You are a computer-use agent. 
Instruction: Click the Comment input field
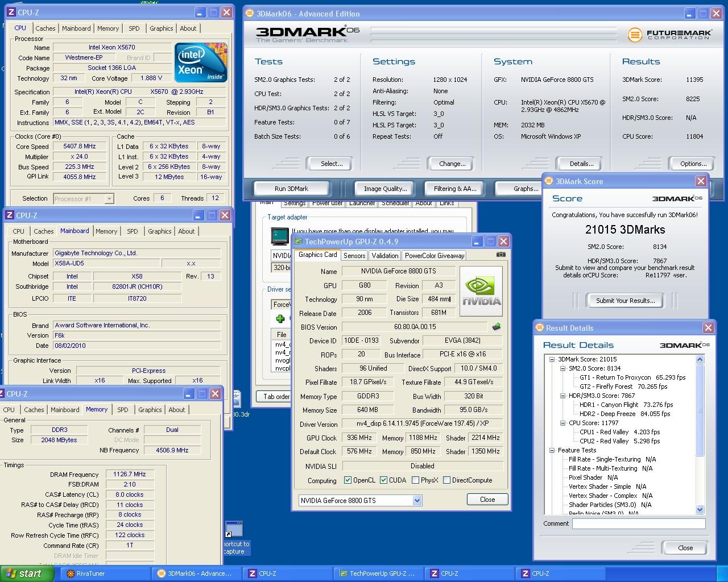pyautogui.click(x=639, y=524)
